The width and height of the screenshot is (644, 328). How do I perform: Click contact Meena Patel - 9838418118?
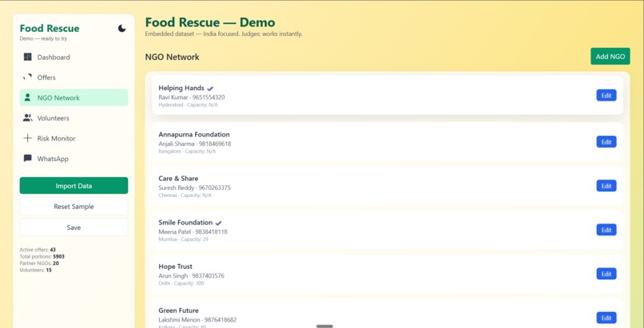193,231
